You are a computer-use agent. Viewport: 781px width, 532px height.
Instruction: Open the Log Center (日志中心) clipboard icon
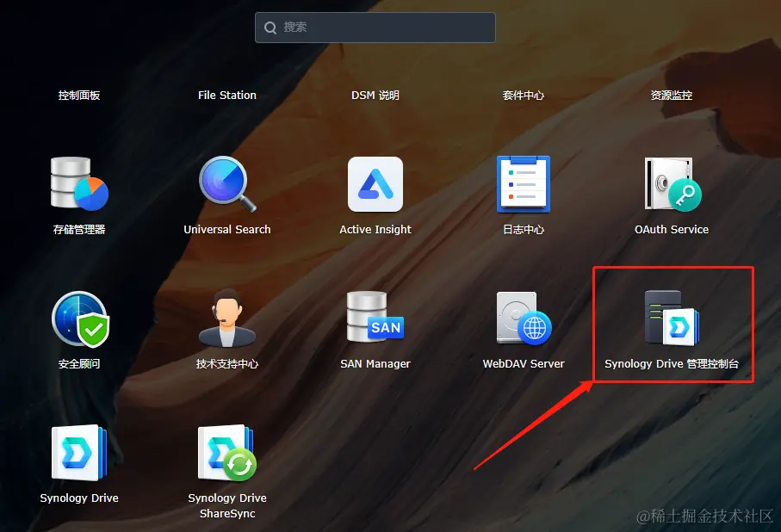pyautogui.click(x=523, y=184)
